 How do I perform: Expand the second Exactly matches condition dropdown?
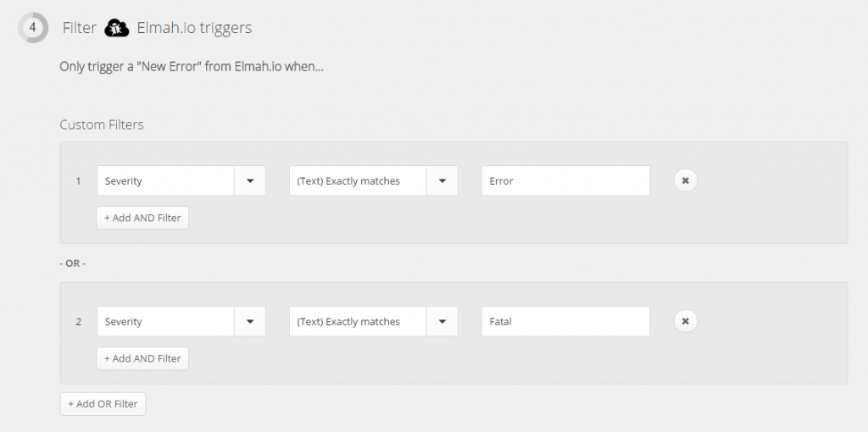(x=442, y=321)
